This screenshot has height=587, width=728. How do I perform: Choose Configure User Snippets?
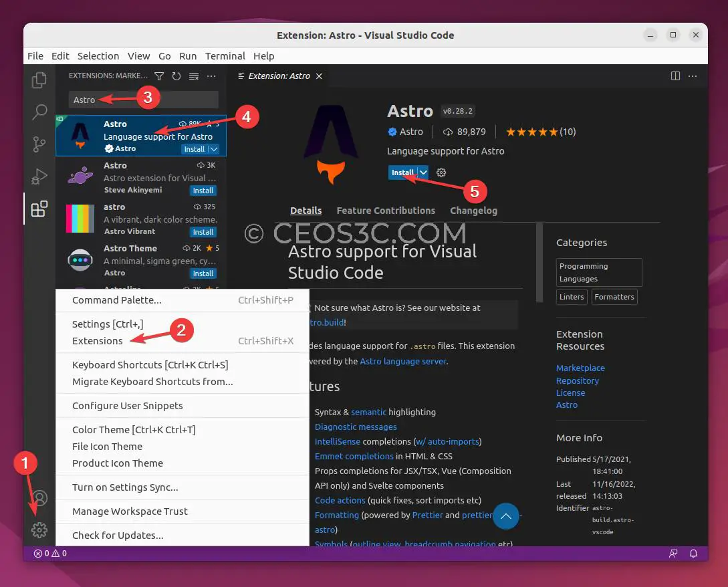(183, 406)
